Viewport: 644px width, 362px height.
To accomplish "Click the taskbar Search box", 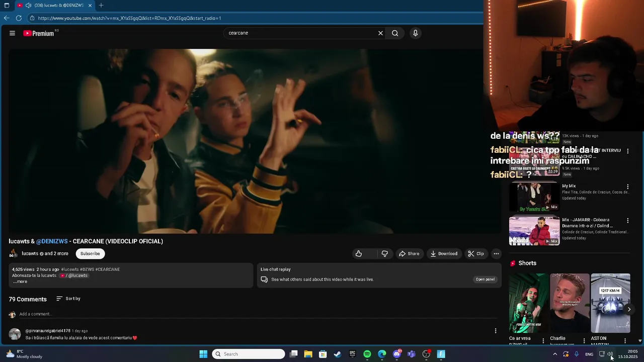I will click(249, 354).
